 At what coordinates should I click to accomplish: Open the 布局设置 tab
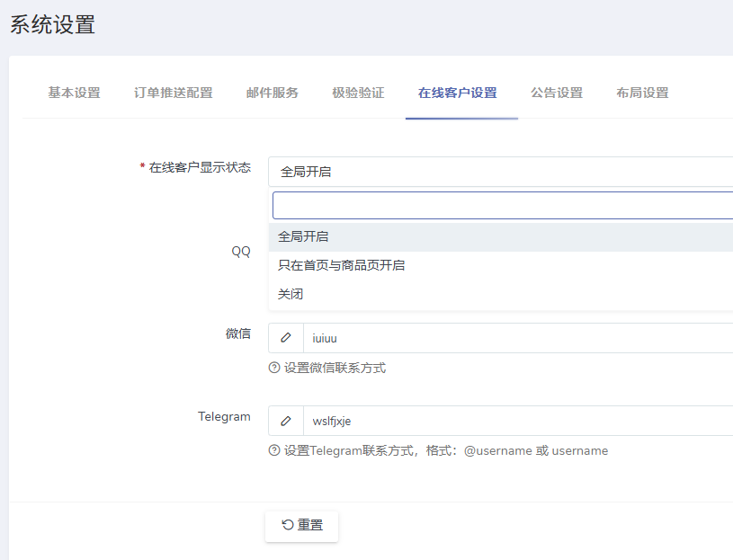tap(642, 93)
